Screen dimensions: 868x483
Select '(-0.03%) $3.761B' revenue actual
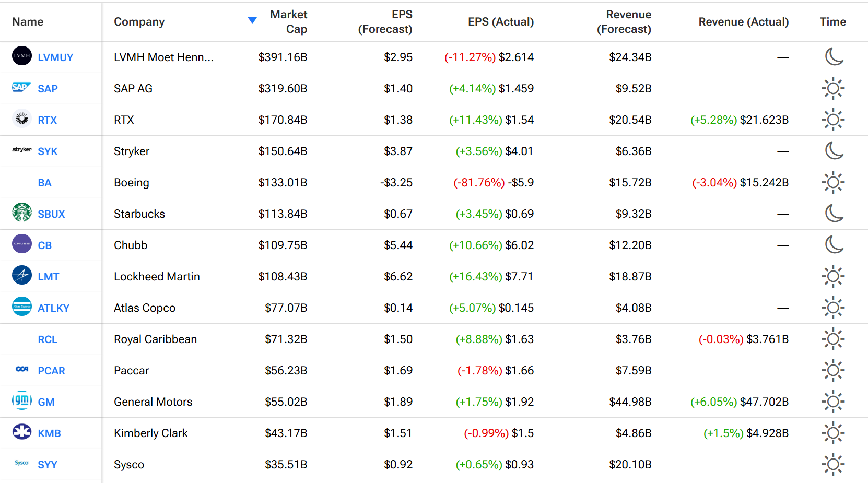744,339
